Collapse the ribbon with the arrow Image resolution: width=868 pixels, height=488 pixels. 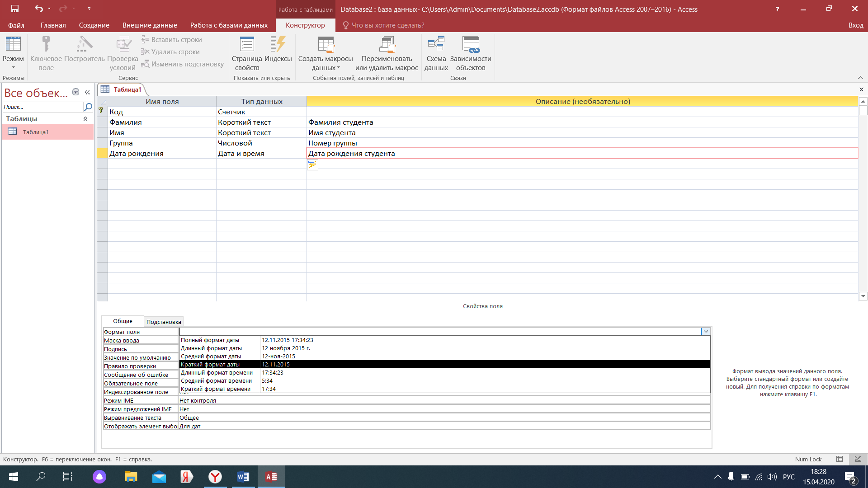[x=860, y=78]
